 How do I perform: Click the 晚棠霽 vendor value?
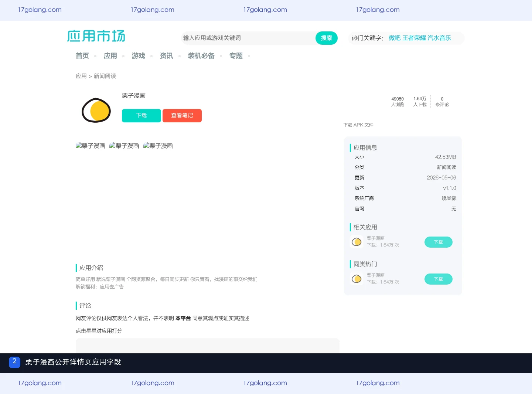pyautogui.click(x=449, y=198)
